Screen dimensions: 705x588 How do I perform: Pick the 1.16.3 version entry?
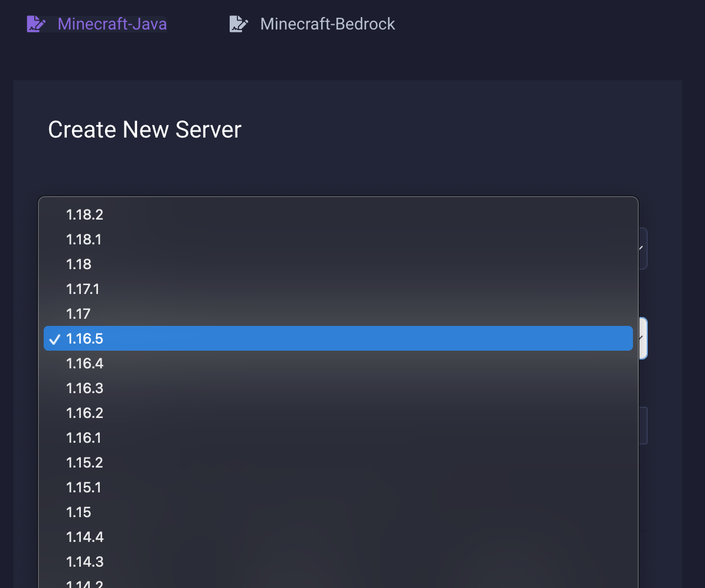point(84,388)
